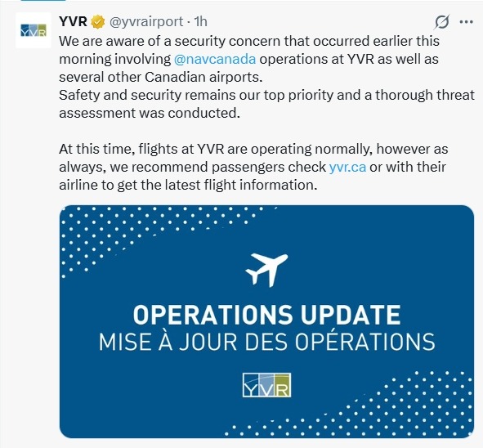Open the three-dot more options menu

[x=466, y=22]
